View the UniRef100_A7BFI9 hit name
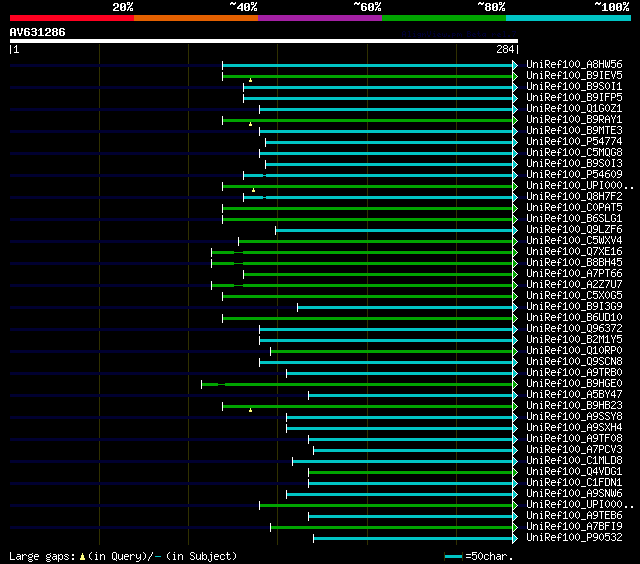The image size is (640, 564). [x=574, y=527]
